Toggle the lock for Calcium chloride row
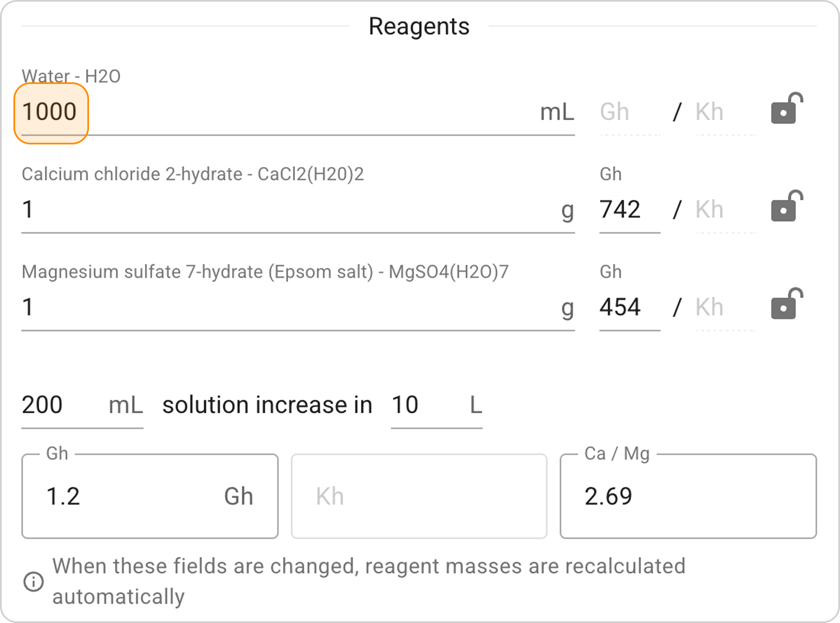Screen dimensions: 840x623 point(786,207)
